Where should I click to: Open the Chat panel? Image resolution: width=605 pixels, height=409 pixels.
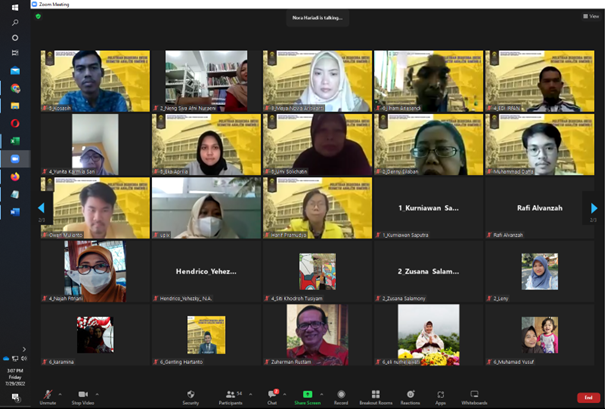272,396
